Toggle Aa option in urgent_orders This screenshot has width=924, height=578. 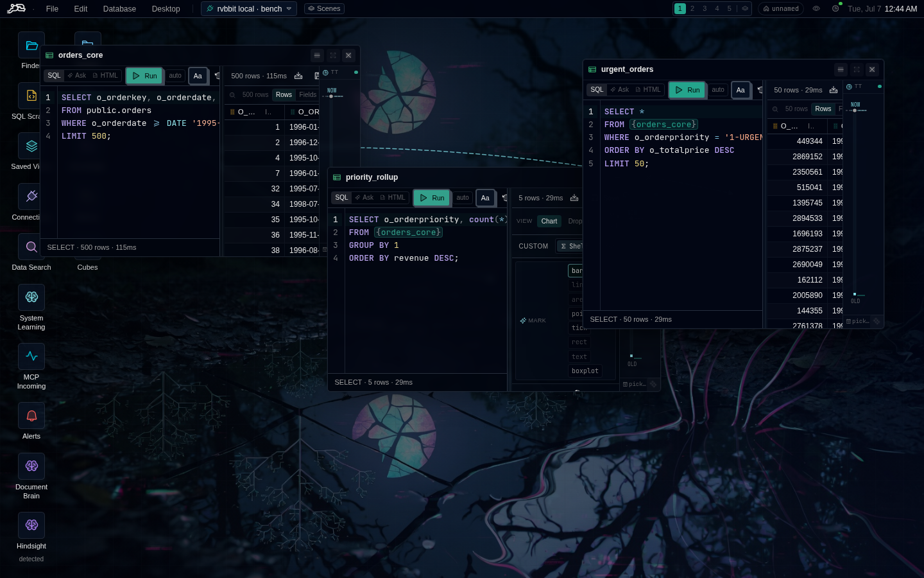740,90
